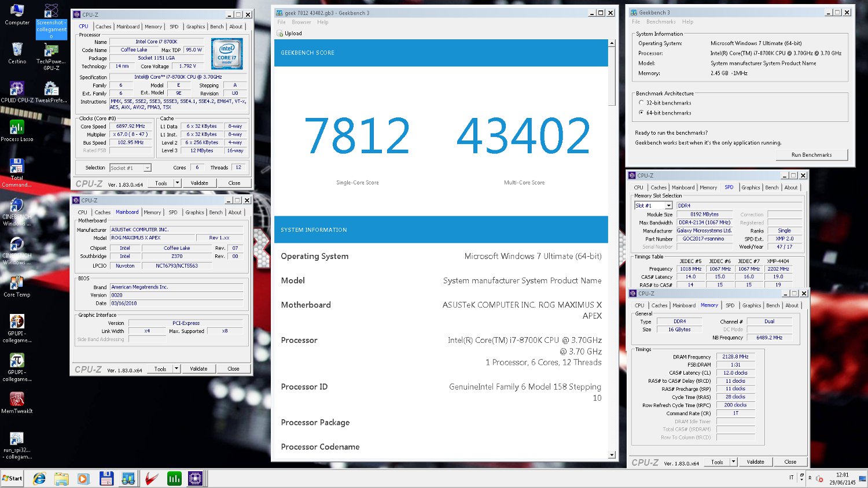Click scroll down arrow in Geekbench results
Viewport: 868px width, 488px height.
point(612,455)
